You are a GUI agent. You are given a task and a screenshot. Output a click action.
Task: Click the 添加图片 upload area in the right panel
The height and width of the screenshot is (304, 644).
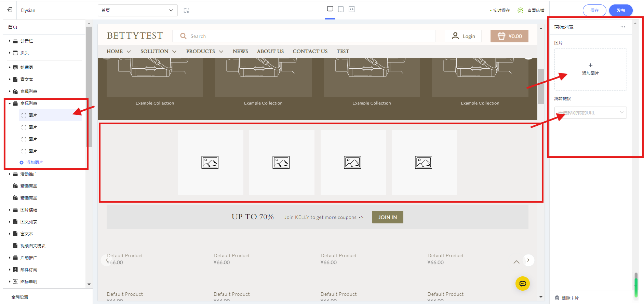[x=590, y=69]
